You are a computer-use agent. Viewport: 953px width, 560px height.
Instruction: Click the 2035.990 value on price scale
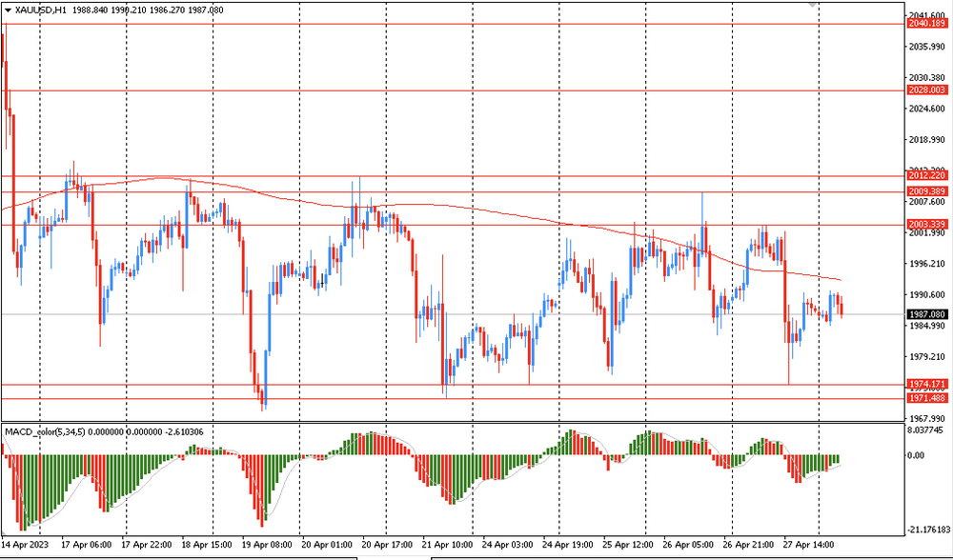pos(927,46)
